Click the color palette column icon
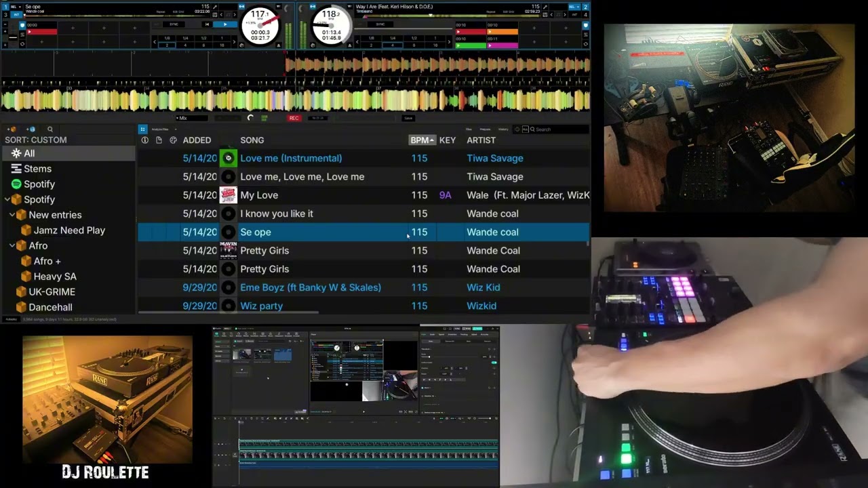 pos(173,140)
